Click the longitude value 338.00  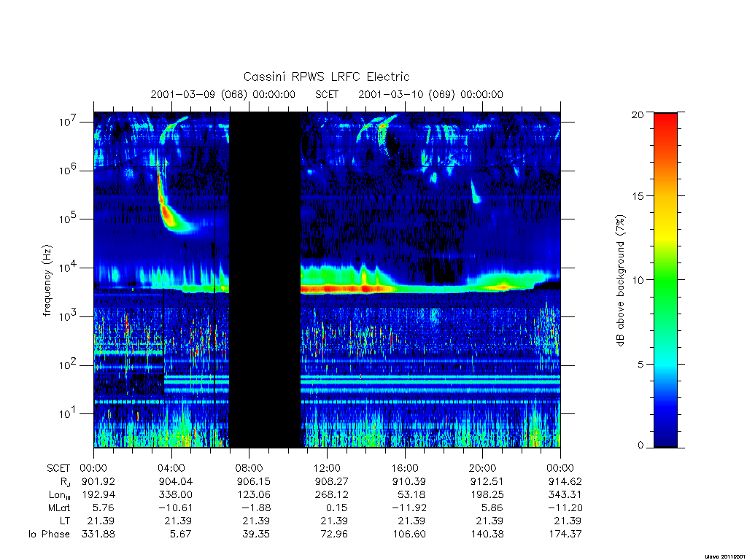coord(177,495)
